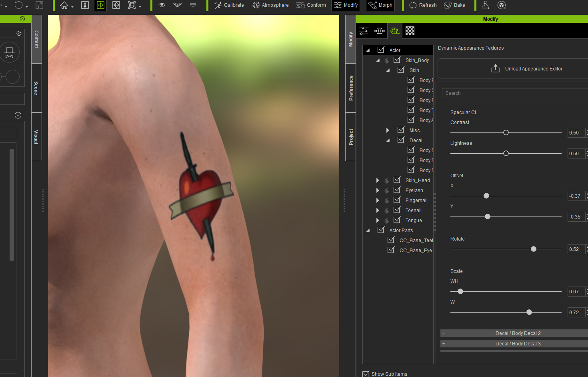Viewport: 588px width, 377px height.
Task: Click the mouth open toolbar icon
Action: [177, 5]
